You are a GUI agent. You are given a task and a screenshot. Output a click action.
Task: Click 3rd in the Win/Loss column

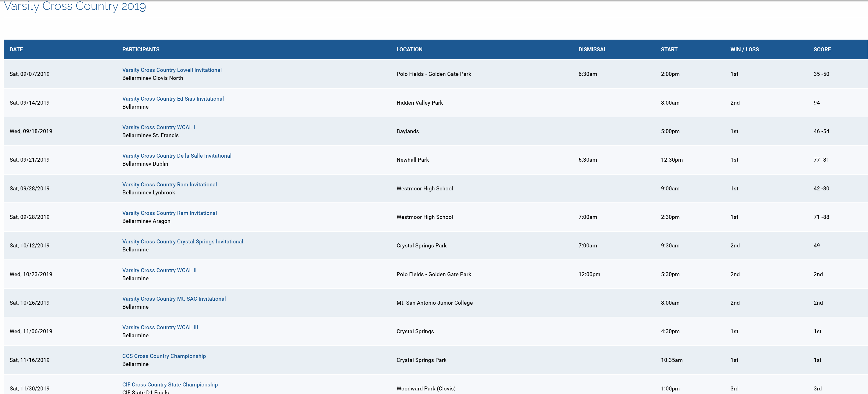point(735,389)
